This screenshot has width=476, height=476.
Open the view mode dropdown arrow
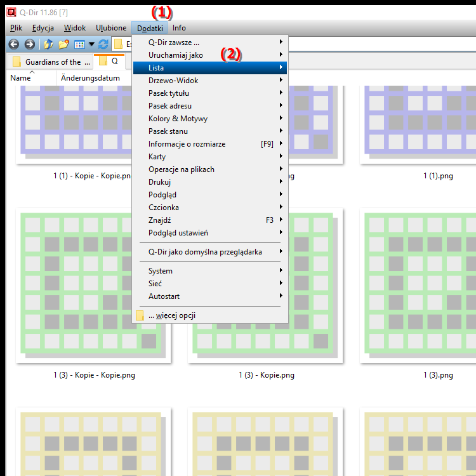(91, 44)
